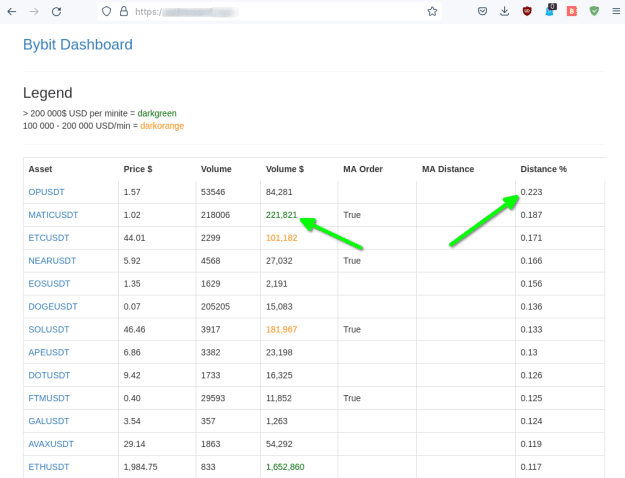Open the SOLUSDT asset link
This screenshot has height=478, width=625.
[49, 329]
